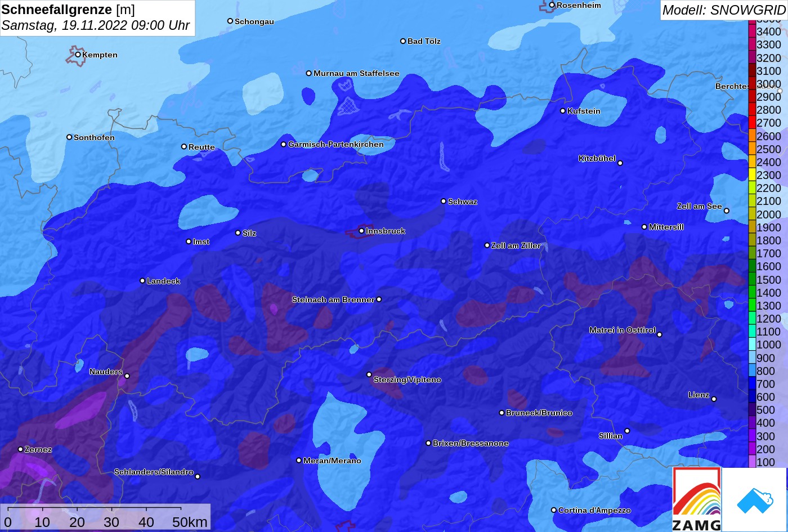Viewport: 788px width, 532px height.
Task: Select the 'Schlanders/Silandro' label
Action: click(x=154, y=472)
